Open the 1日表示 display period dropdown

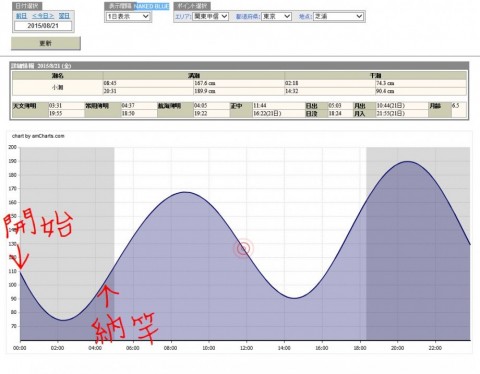point(128,16)
